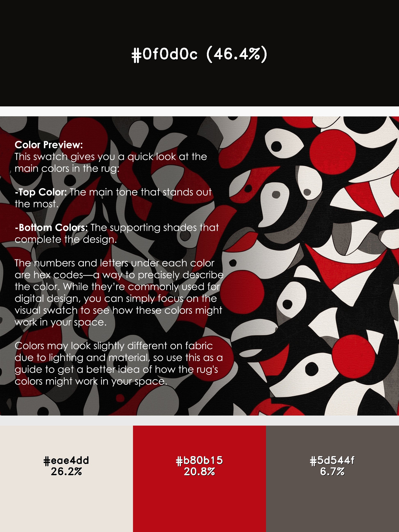
Task: Click the Top Color bold label
Action: pyautogui.click(x=41, y=192)
